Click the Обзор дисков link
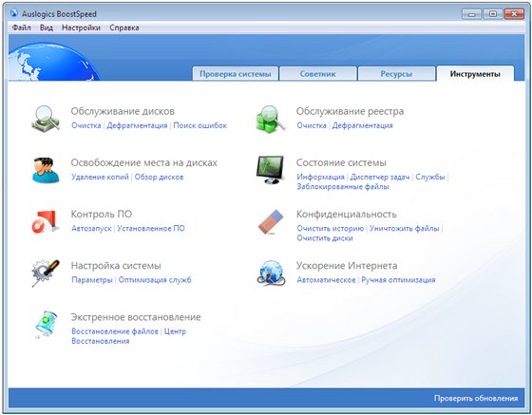This screenshot has height=415, width=532. [159, 177]
